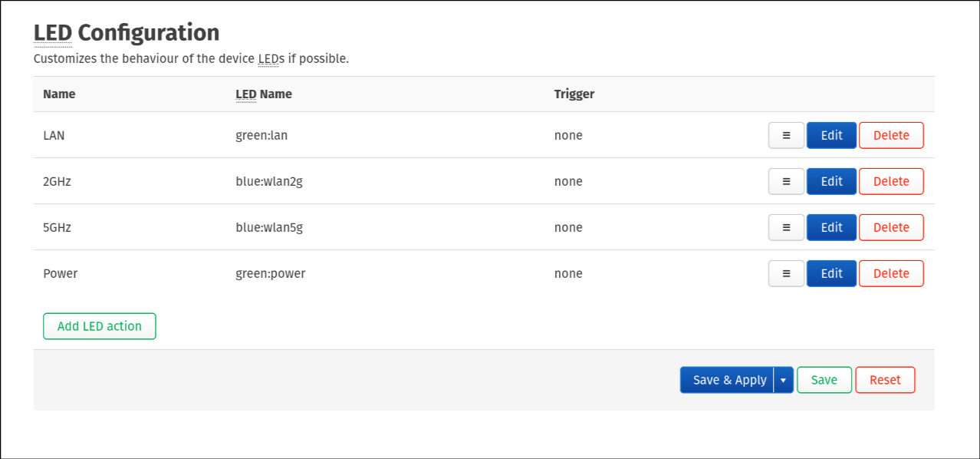This screenshot has width=980, height=459.
Task: Edit the 5GHz LED entry
Action: [831, 227]
